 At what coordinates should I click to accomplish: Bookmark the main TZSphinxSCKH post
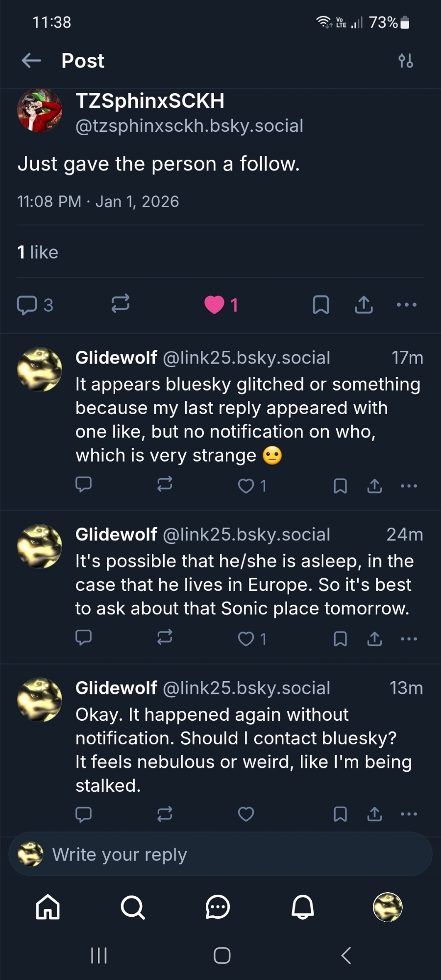(320, 304)
